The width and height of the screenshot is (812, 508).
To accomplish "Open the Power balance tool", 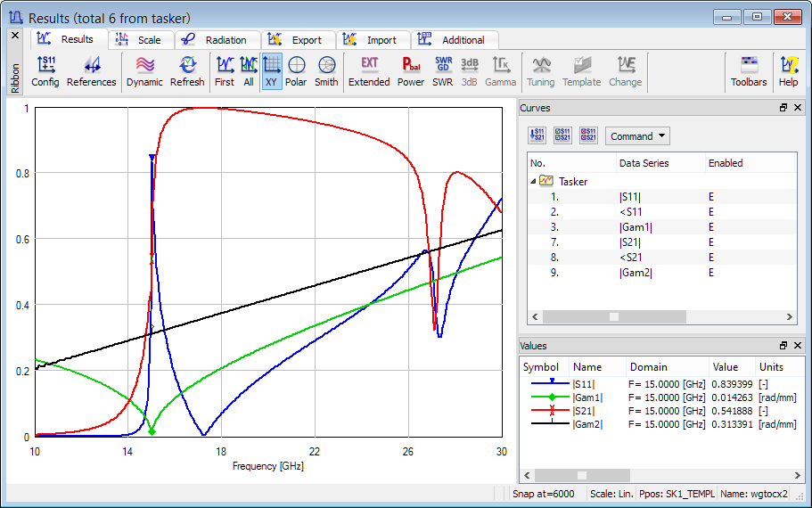I will [x=411, y=71].
